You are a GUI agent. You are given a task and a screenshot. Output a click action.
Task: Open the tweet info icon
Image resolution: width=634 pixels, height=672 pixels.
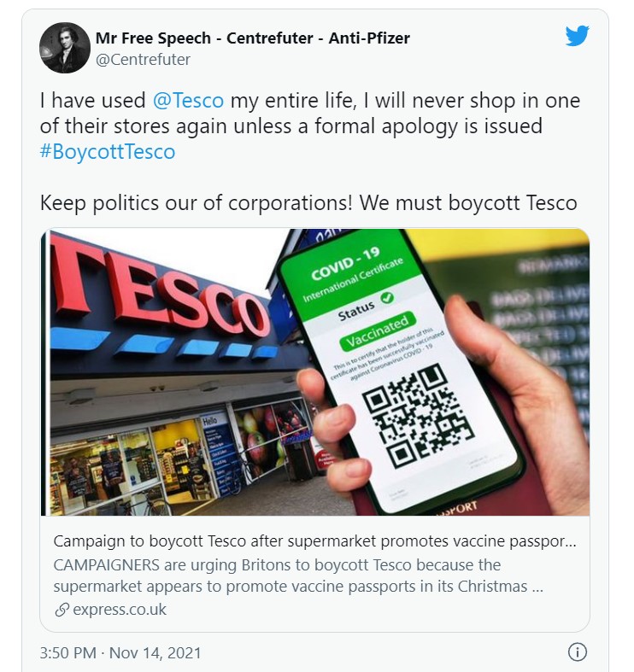pyautogui.click(x=578, y=652)
